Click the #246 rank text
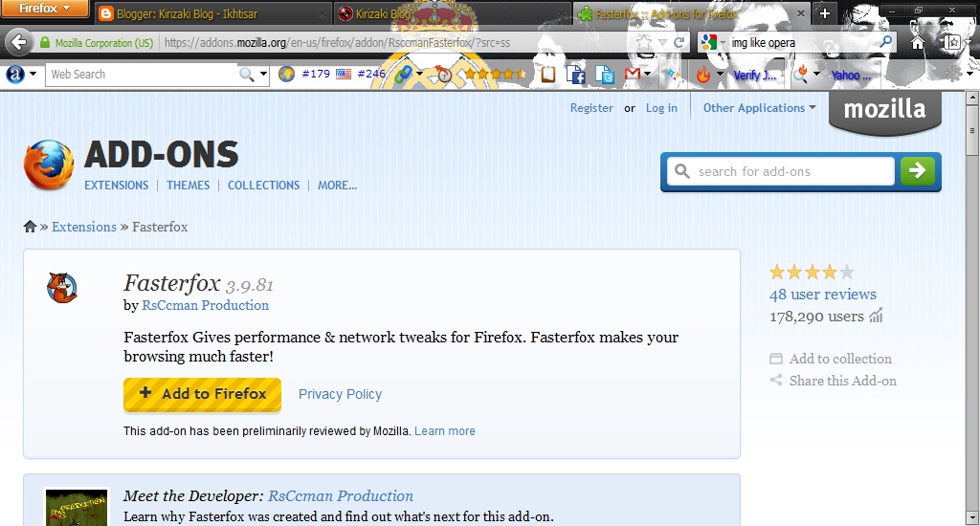This screenshot has height=526, width=980. (370, 75)
